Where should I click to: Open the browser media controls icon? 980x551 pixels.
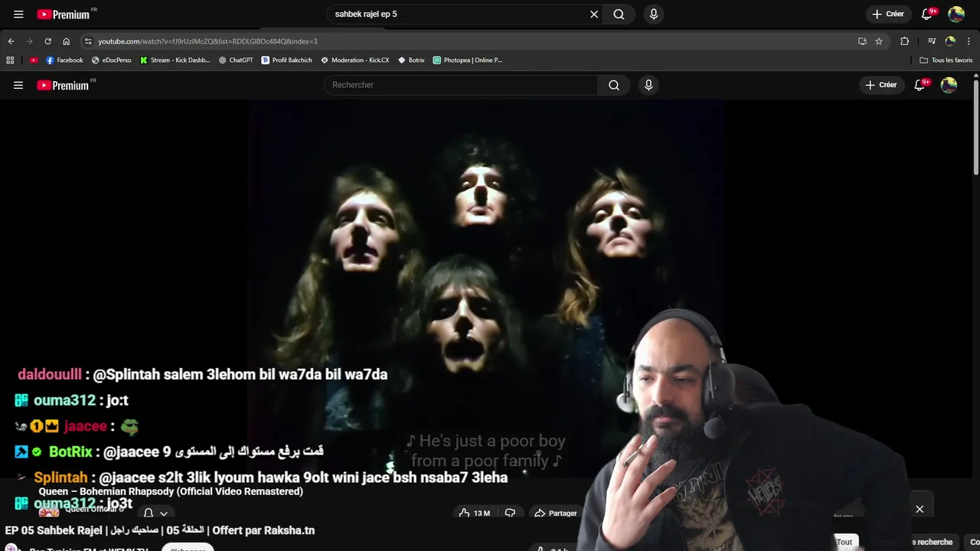tap(932, 41)
